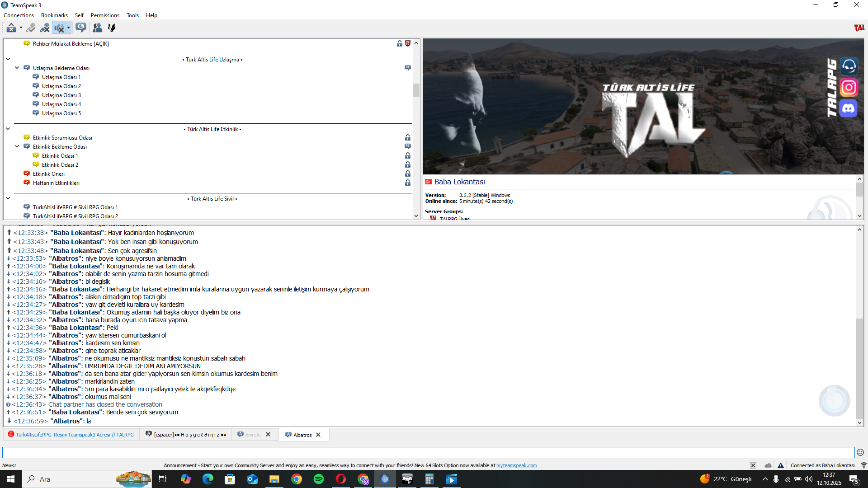
Task: Select the Rehber Mülakat Bekleme [AÇIK] channel
Action: tap(71, 44)
